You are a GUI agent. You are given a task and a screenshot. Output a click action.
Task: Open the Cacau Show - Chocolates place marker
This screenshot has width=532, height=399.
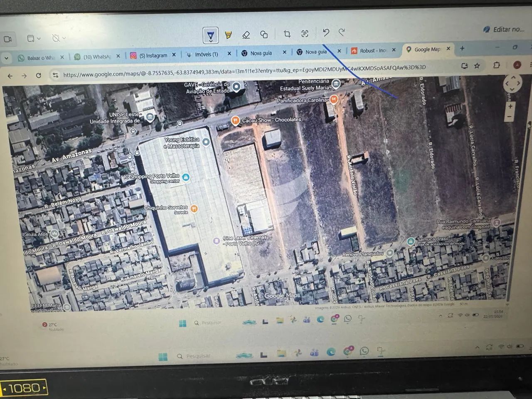[x=235, y=121]
